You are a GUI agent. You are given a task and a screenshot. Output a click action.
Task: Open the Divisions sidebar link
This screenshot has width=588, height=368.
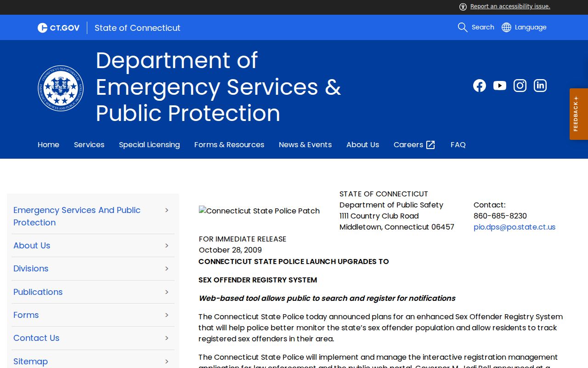click(x=31, y=269)
